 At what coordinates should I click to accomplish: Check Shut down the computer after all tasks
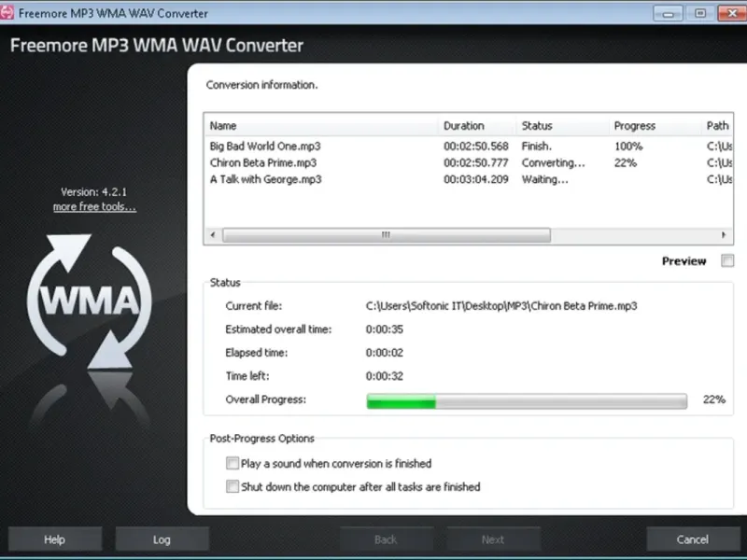(232, 486)
